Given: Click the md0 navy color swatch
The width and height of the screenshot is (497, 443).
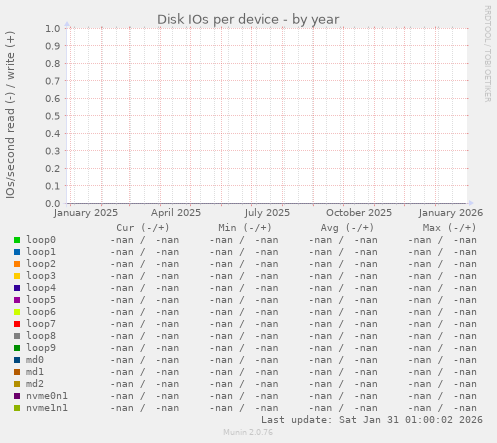Looking at the screenshot, I should (17, 360).
